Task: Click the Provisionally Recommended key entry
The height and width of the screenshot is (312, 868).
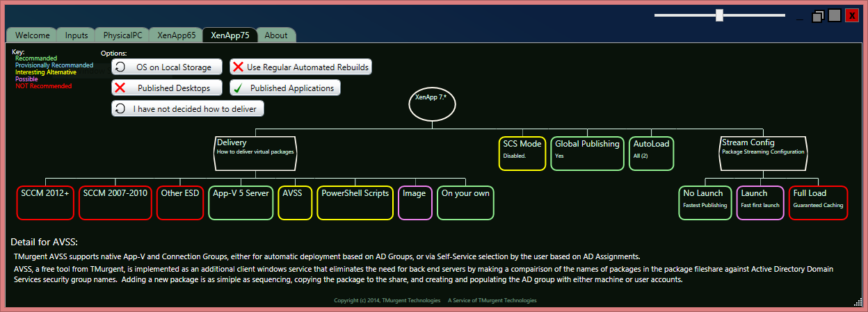Action: click(54, 65)
